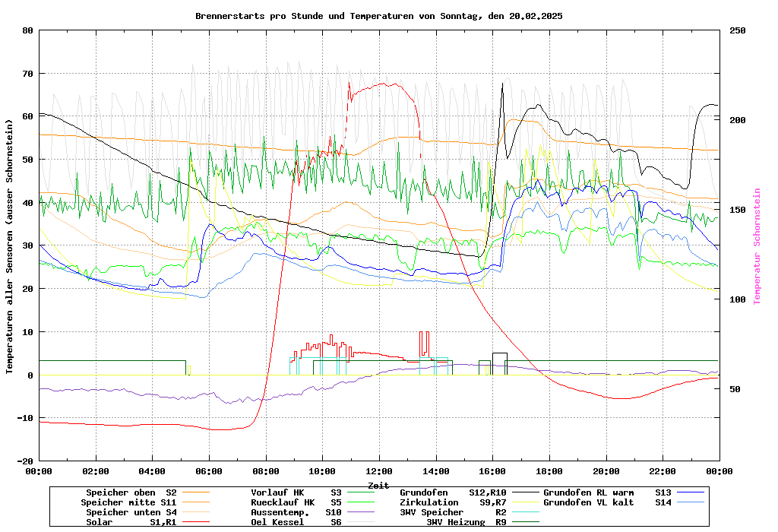Select the Grundofen S12,R10 legend label
Viewport: 778px width, 532px height.
[453, 492]
